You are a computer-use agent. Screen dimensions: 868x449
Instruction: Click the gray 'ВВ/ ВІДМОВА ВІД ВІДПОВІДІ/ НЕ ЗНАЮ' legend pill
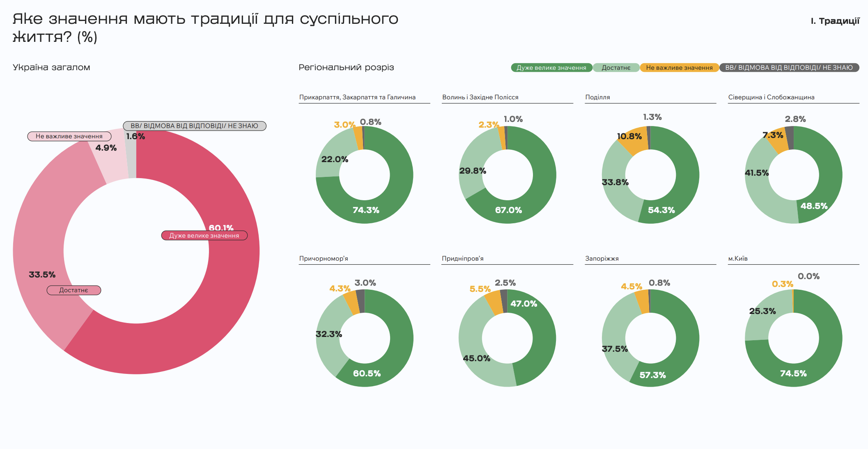[789, 68]
